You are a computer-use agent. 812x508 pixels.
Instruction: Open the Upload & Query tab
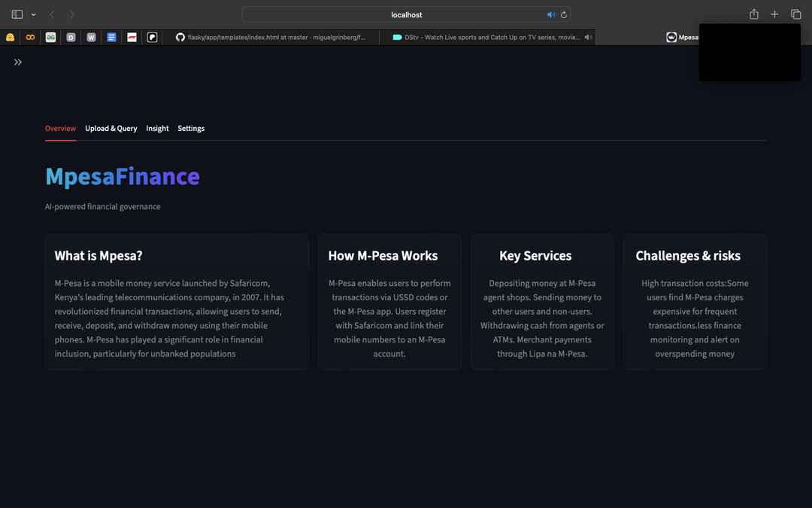(x=111, y=129)
